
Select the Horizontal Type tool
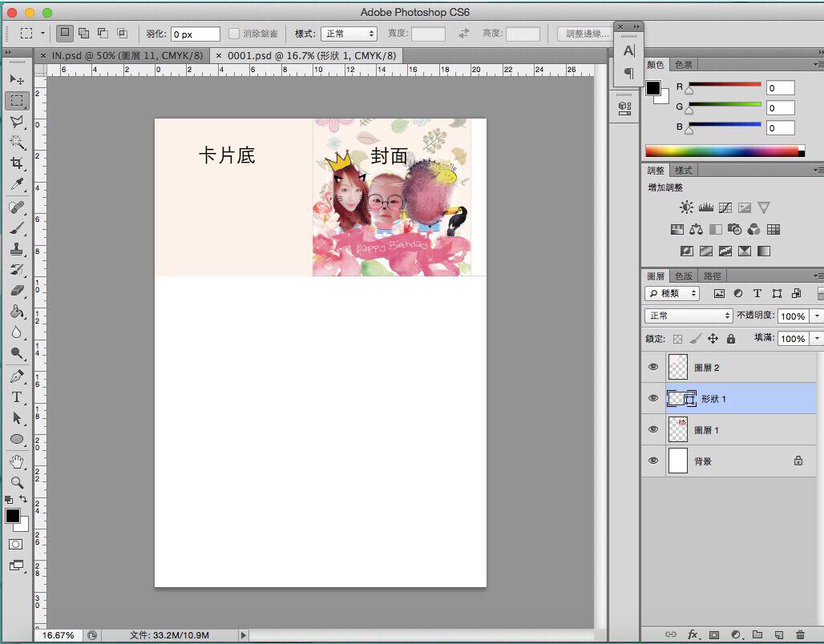17,397
